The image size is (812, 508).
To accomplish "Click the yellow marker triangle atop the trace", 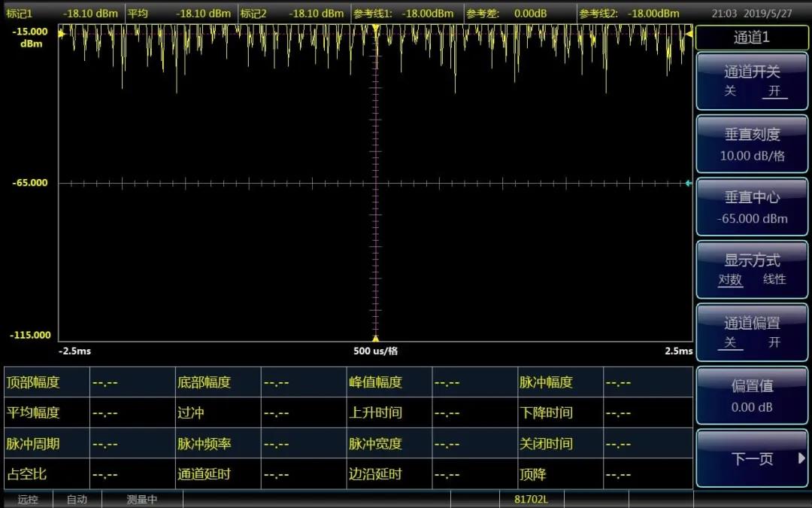I will (375, 28).
